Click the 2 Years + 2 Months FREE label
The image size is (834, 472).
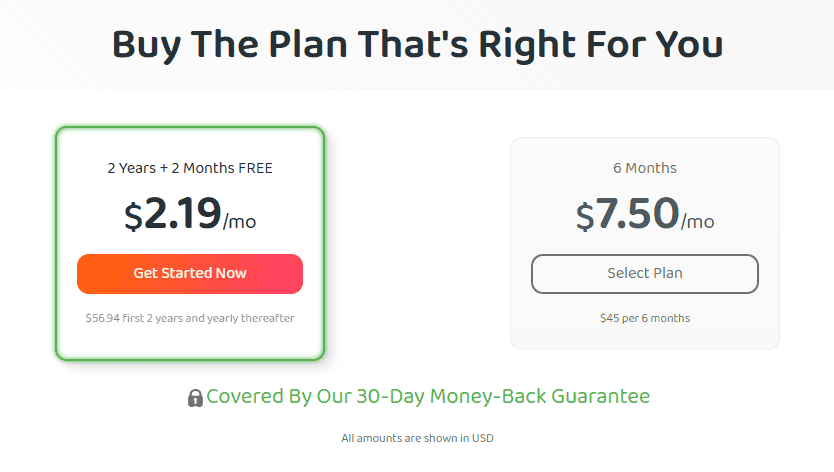pyautogui.click(x=190, y=168)
